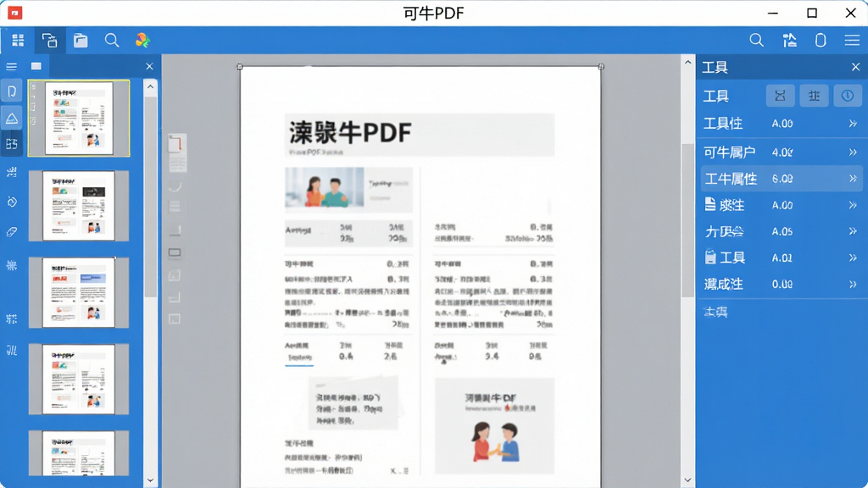Select the triangle shape icon in left sidebar

coord(12,118)
